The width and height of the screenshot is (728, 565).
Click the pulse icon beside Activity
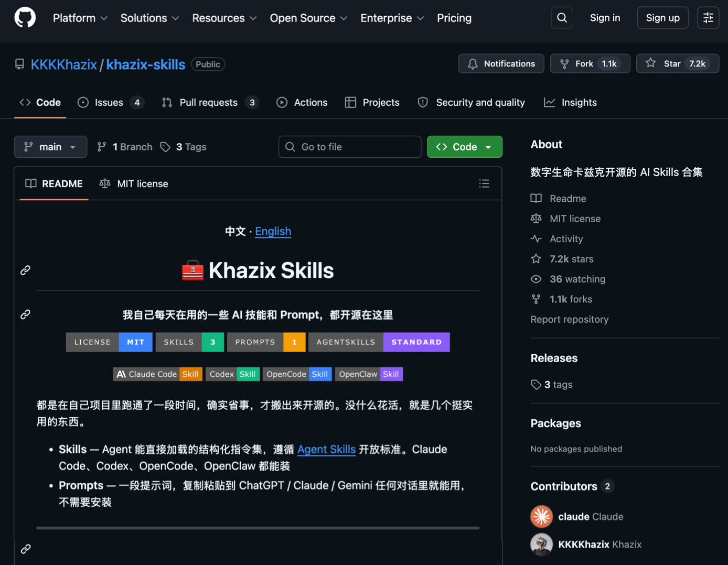coord(536,238)
